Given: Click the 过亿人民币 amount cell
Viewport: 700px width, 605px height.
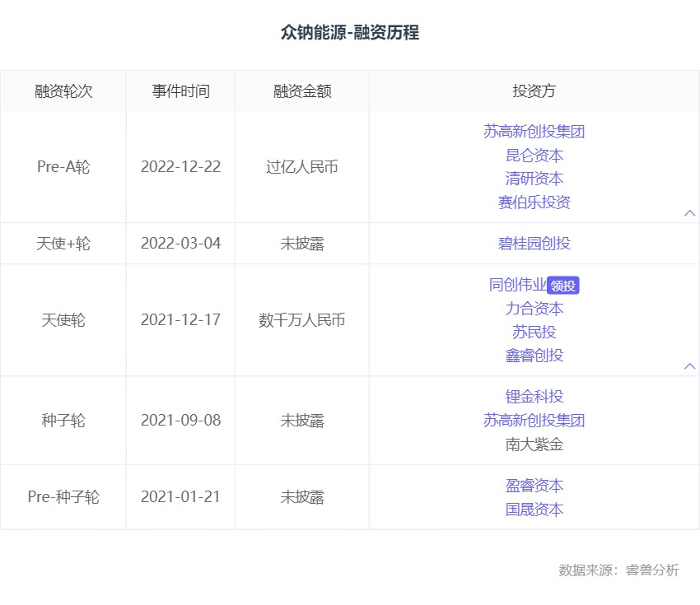Looking at the screenshot, I should (x=302, y=167).
